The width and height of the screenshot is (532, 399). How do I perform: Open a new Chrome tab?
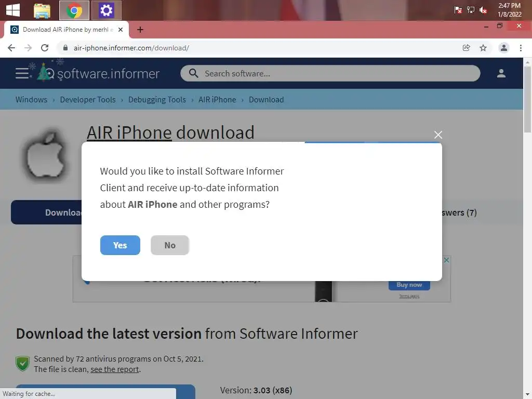tap(140, 30)
